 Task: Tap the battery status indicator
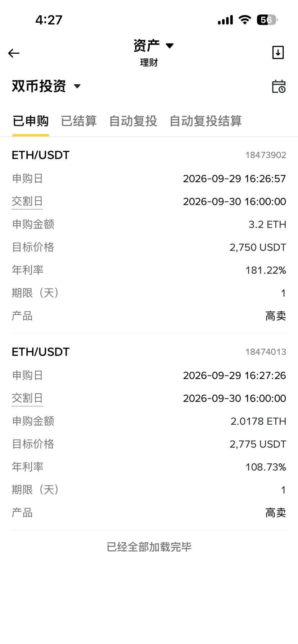click(x=267, y=20)
